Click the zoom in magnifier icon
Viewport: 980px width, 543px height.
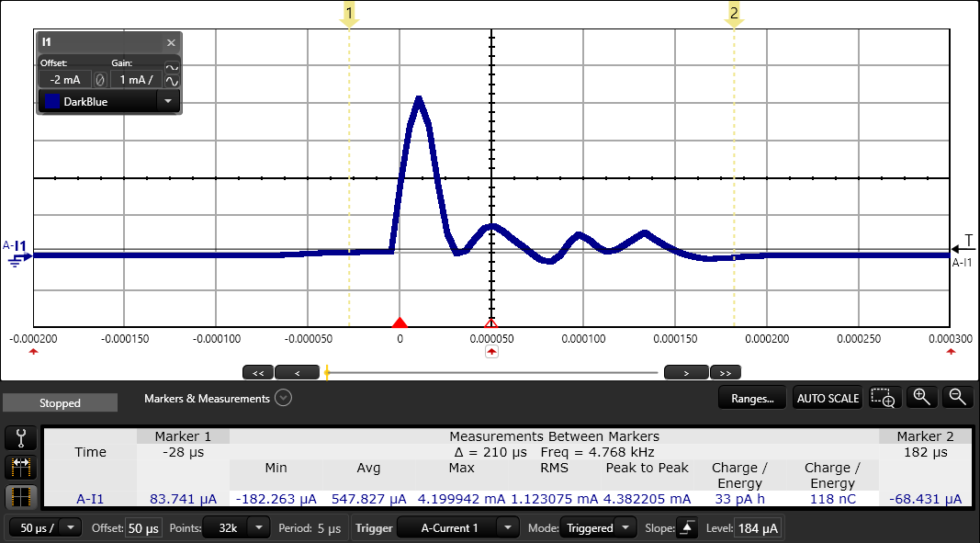(x=922, y=397)
